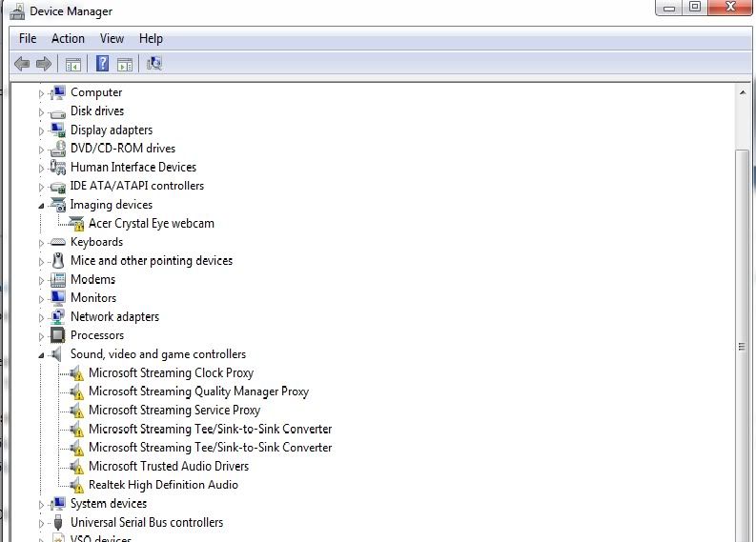Image resolution: width=756 pixels, height=542 pixels.
Task: Collapse the Imaging devices node
Action: pyautogui.click(x=41, y=206)
